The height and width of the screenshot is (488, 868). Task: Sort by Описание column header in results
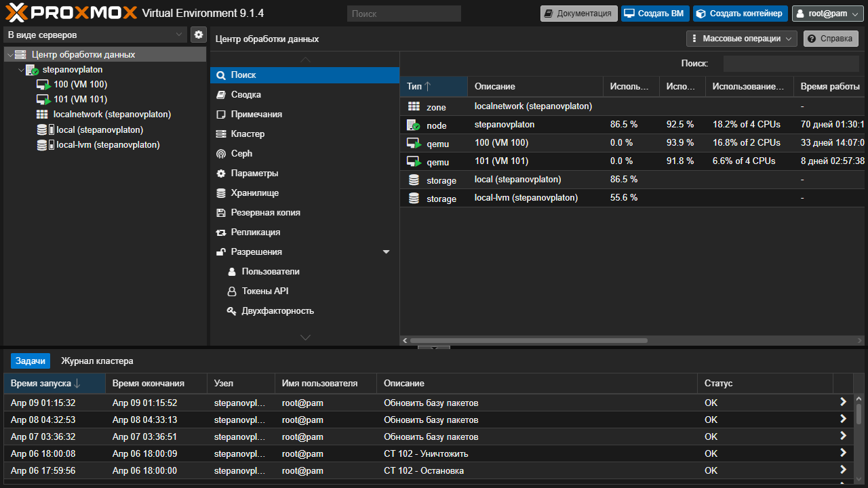point(535,87)
